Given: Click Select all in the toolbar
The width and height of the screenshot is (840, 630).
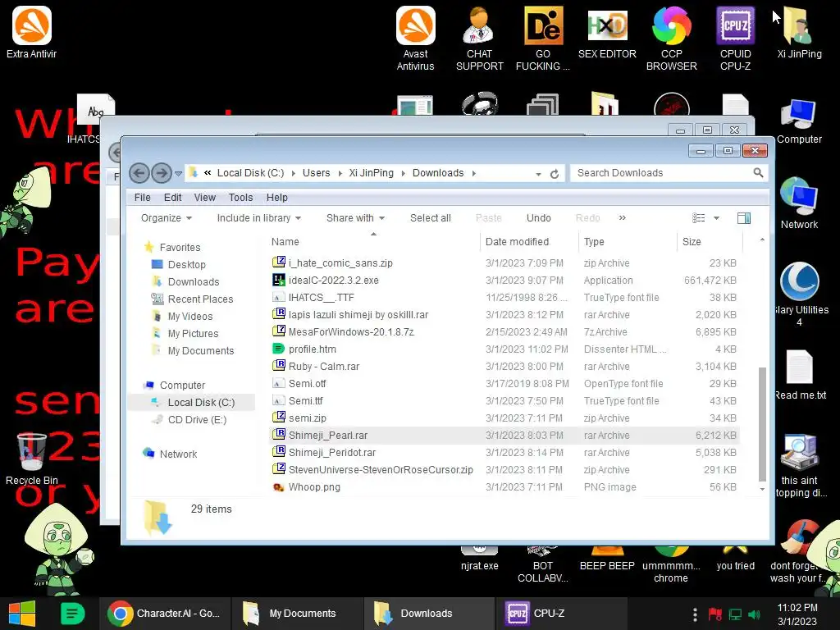Looking at the screenshot, I should (x=430, y=218).
